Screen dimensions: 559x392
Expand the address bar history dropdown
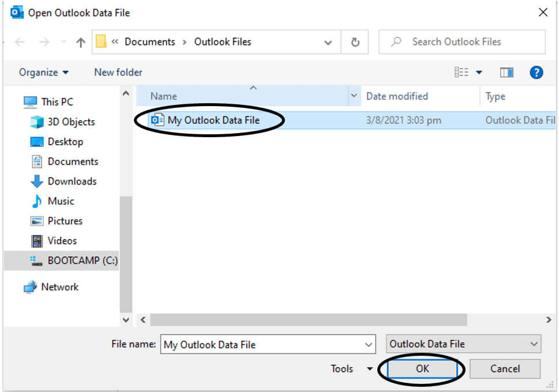point(328,43)
